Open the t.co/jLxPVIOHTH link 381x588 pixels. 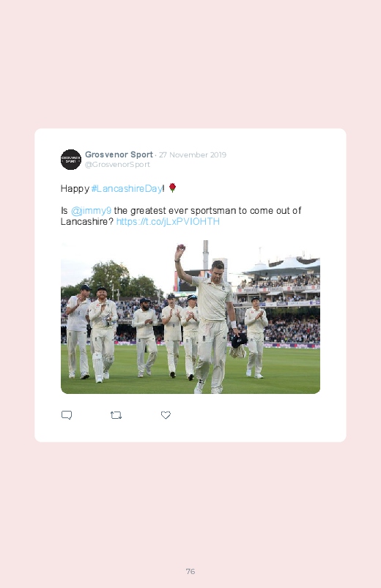168,222
